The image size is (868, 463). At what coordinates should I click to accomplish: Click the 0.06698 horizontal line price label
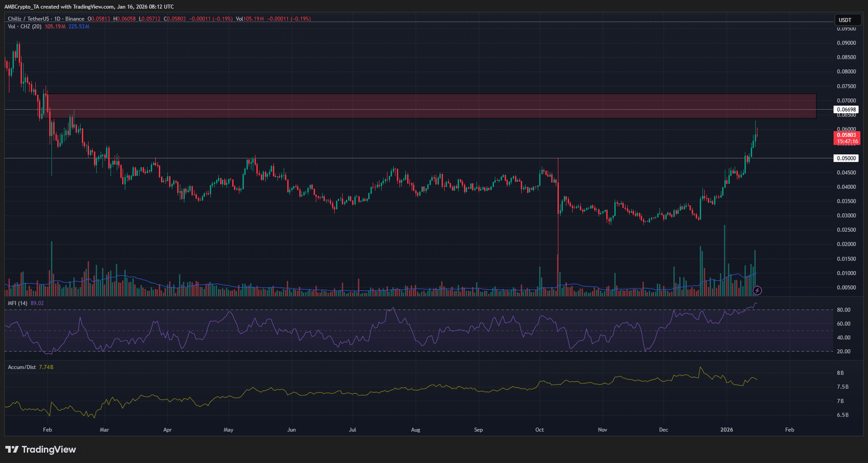tap(846, 110)
